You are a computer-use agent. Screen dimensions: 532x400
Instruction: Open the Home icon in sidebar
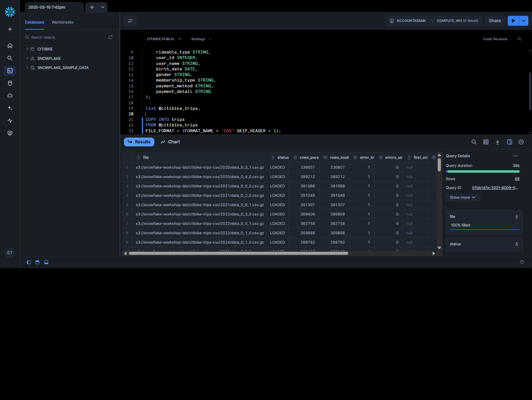click(x=10, y=46)
